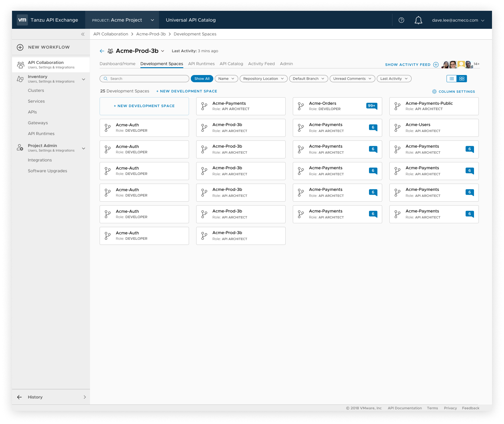Viewport: 504px width, 424px height.
Task: Open the Acme-Payments-Public development space card
Action: 434,106
